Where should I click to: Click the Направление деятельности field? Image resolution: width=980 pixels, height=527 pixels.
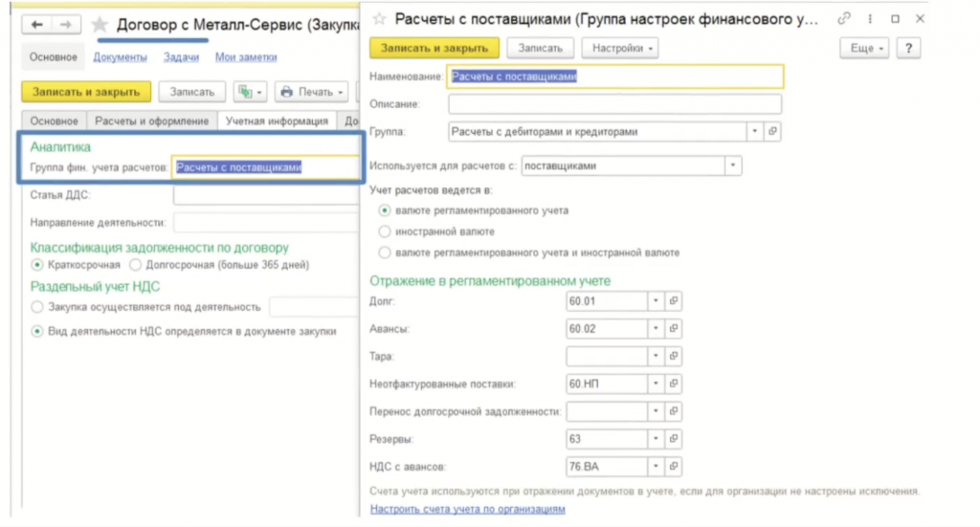point(266,222)
